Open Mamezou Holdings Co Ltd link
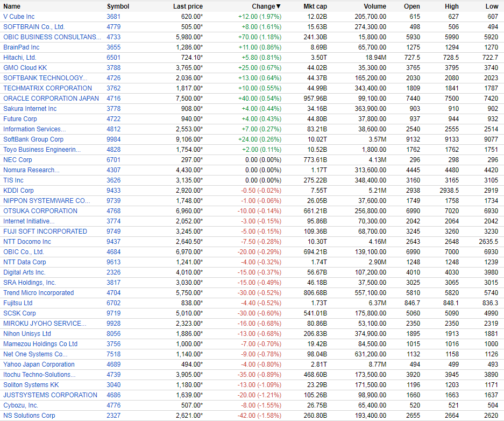The width and height of the screenshot is (504, 421). (40, 344)
